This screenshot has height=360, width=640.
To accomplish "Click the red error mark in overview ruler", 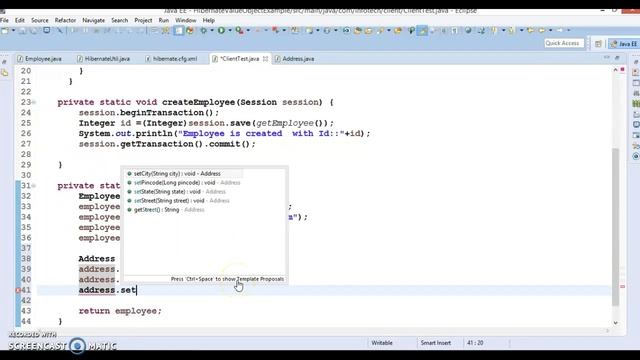I will 622,287.
